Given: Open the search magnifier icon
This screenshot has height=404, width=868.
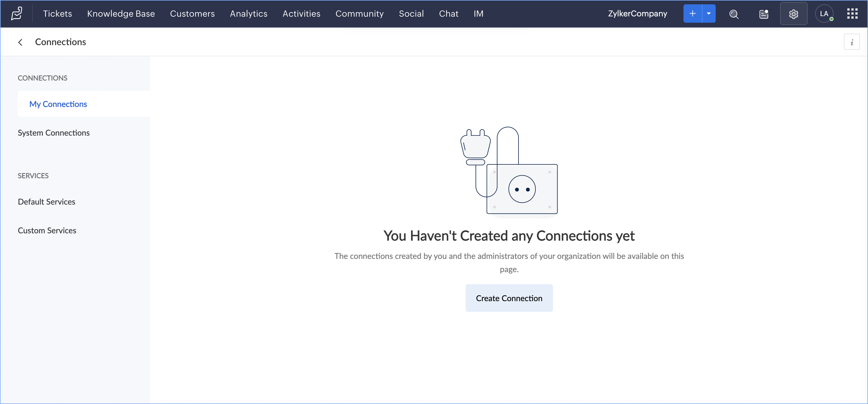Looking at the screenshot, I should 734,14.
